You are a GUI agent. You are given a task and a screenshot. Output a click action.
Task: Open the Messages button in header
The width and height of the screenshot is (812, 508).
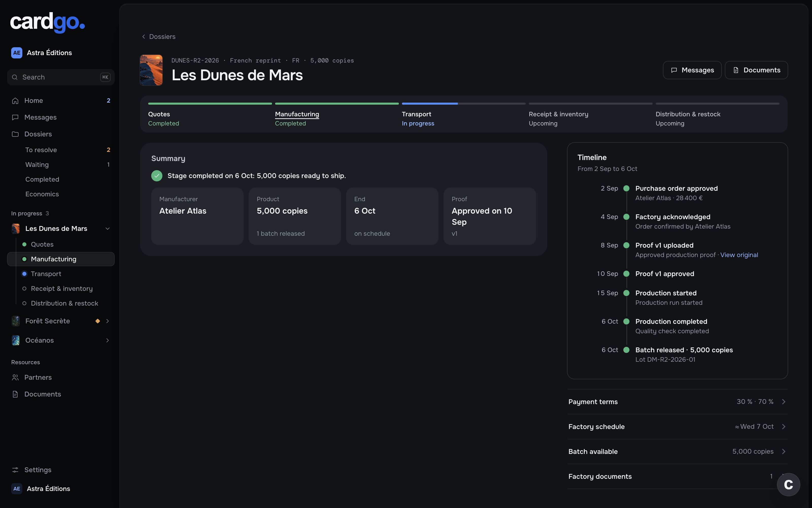point(692,70)
